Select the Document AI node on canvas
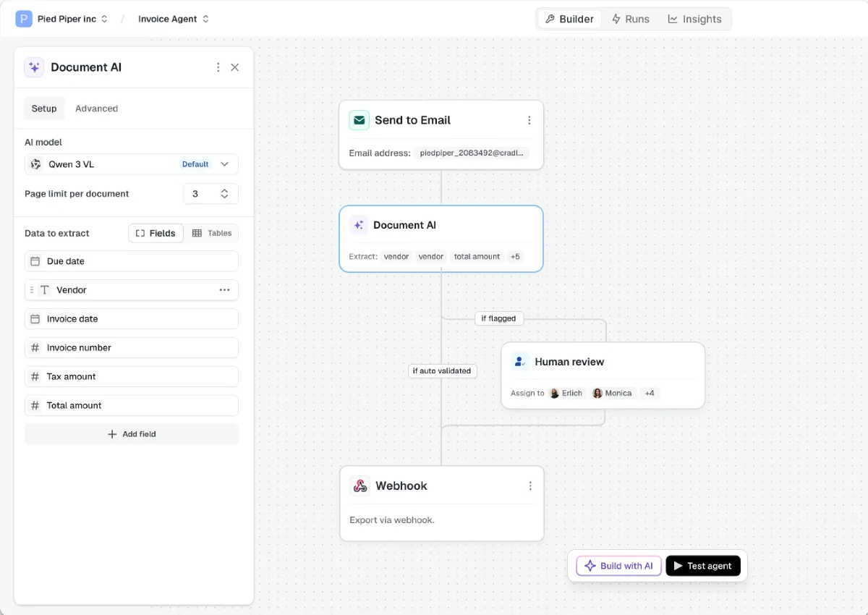The width and height of the screenshot is (868, 615). (x=441, y=239)
